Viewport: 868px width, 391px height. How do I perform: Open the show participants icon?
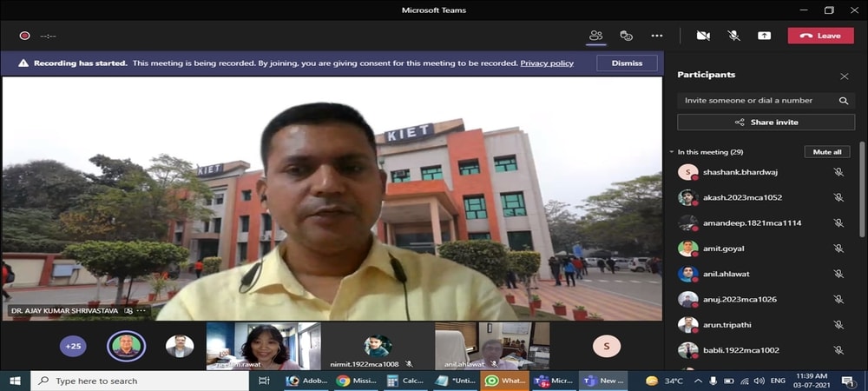[x=595, y=36]
